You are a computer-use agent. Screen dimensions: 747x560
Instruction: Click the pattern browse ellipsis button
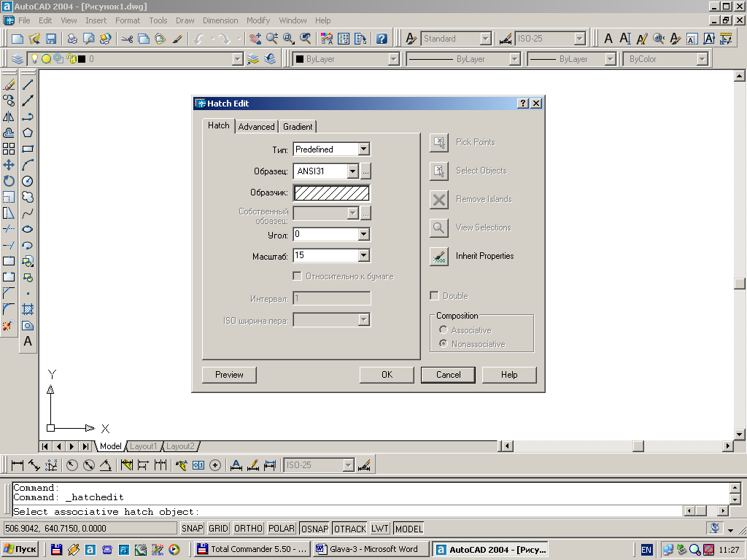point(365,171)
